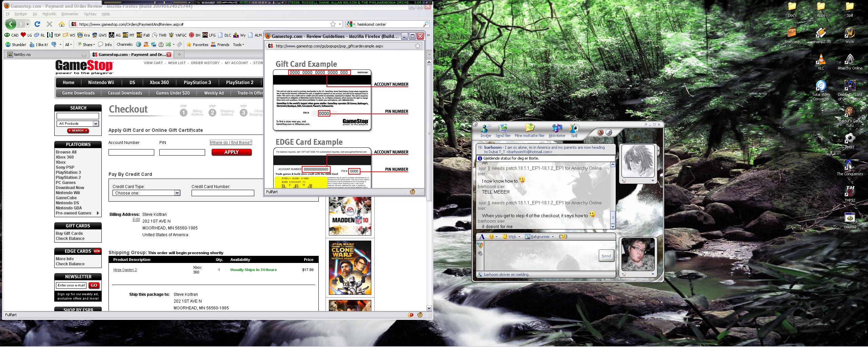868x347 pixels.
Task: Focus the Credit Card Number field
Action: coord(223,193)
